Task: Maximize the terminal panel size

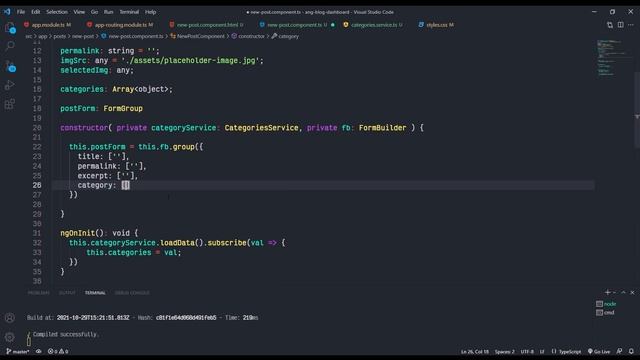Action: [x=623, y=292]
